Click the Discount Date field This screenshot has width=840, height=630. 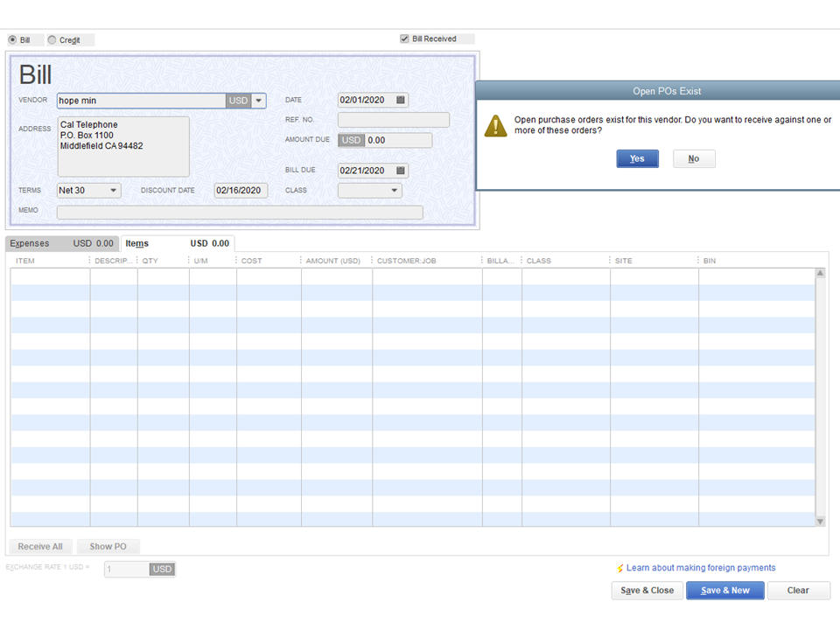click(x=241, y=190)
